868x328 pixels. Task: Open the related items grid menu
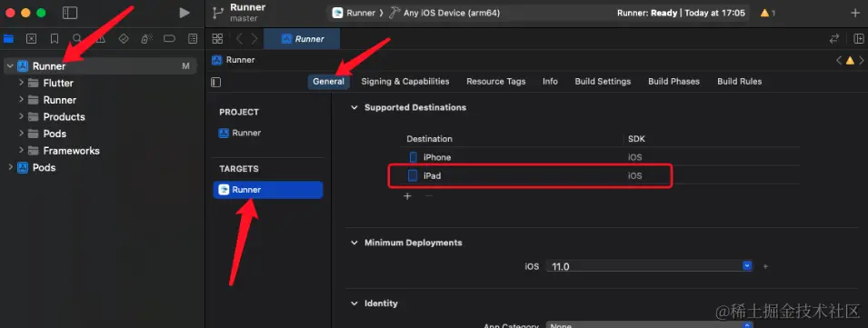[217, 39]
